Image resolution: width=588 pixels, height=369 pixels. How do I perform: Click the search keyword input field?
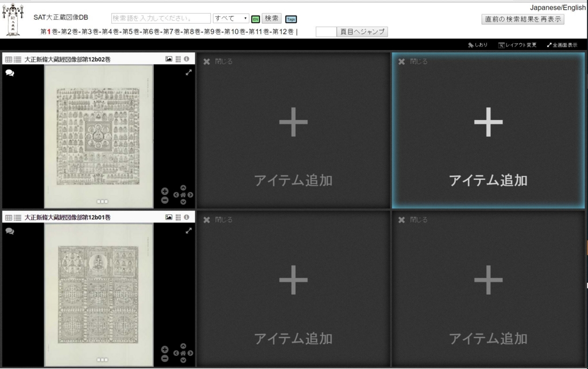coord(161,18)
